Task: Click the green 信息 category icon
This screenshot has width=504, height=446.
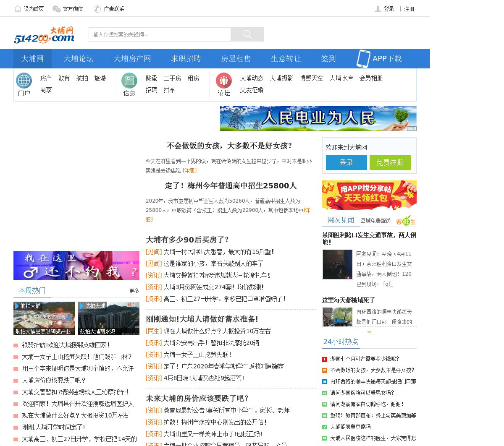Action: point(129,81)
